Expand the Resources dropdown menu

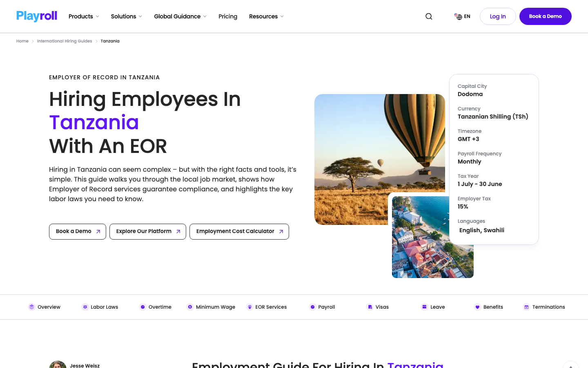click(x=266, y=16)
